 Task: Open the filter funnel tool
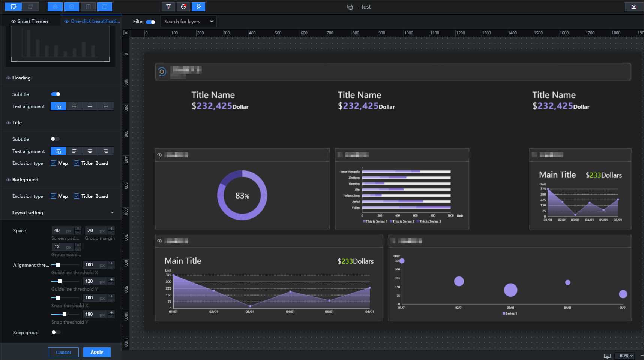click(168, 7)
